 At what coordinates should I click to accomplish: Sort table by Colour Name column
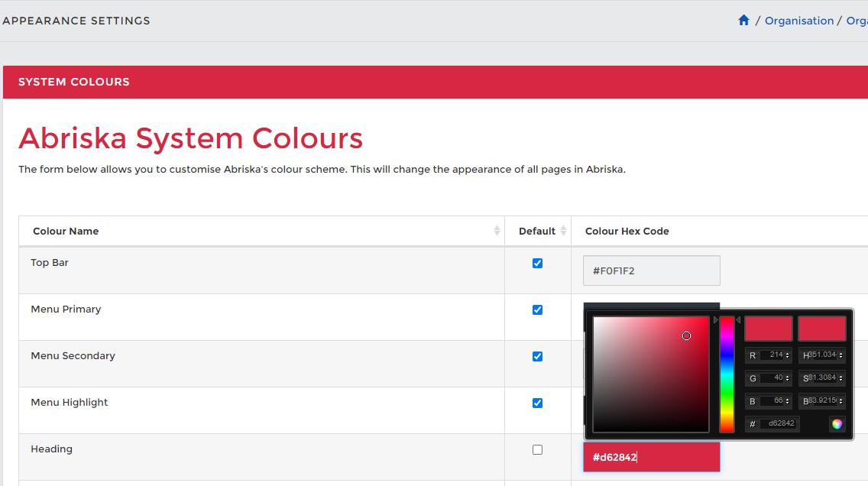261,231
